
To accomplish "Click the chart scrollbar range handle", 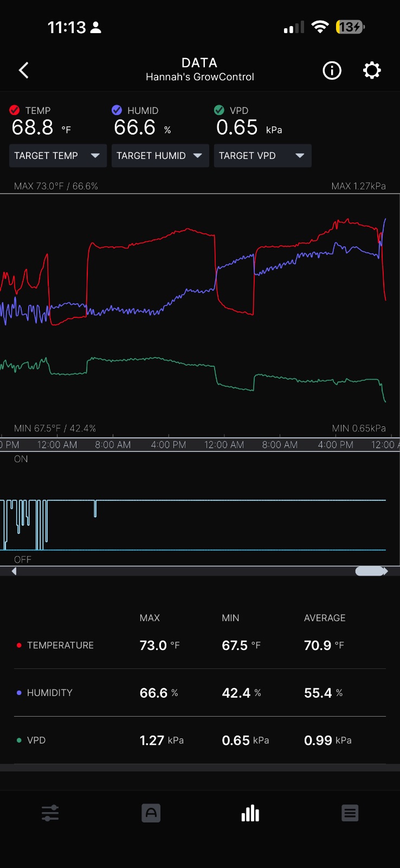I will (x=370, y=571).
